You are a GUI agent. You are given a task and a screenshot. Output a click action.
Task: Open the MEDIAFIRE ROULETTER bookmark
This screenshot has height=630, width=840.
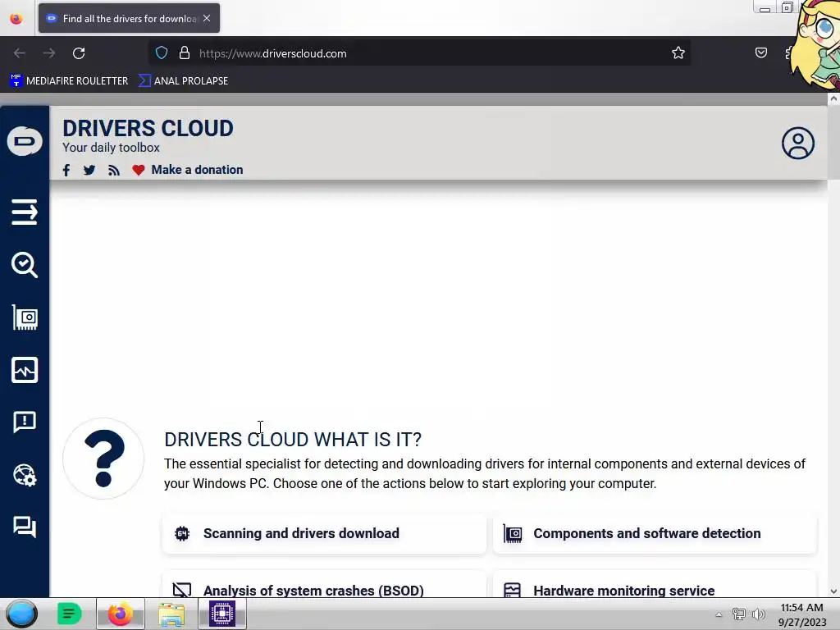click(x=69, y=81)
